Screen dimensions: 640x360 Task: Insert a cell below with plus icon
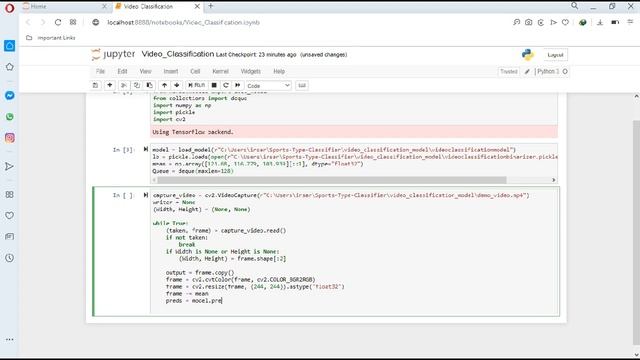(x=110, y=85)
